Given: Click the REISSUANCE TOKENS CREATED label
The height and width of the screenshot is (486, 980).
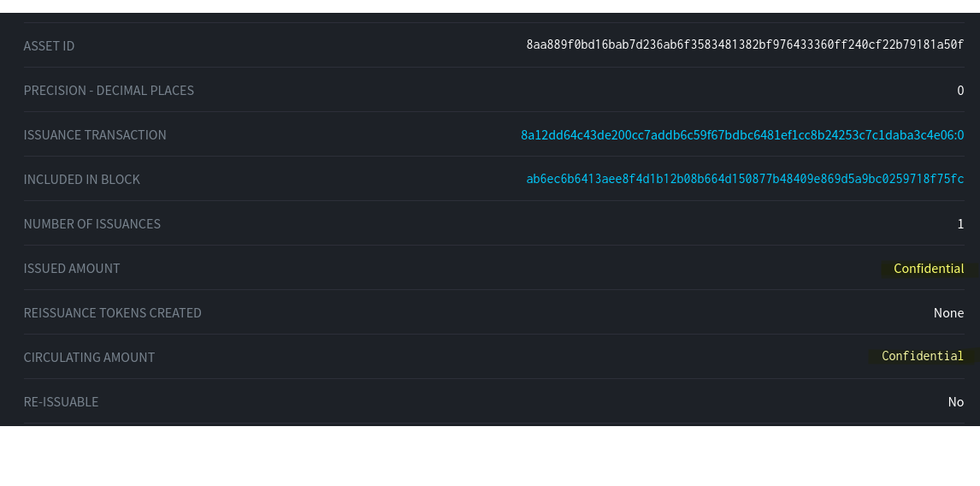Looking at the screenshot, I should point(112,313).
